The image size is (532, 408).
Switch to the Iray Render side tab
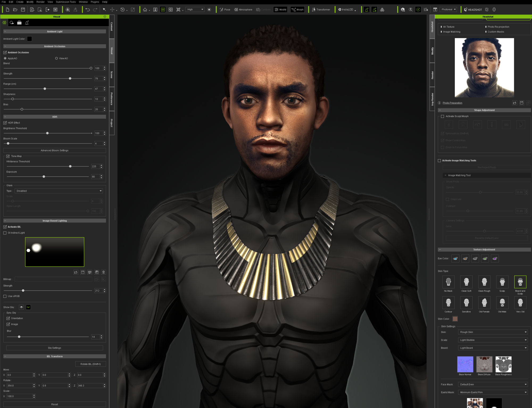click(432, 99)
